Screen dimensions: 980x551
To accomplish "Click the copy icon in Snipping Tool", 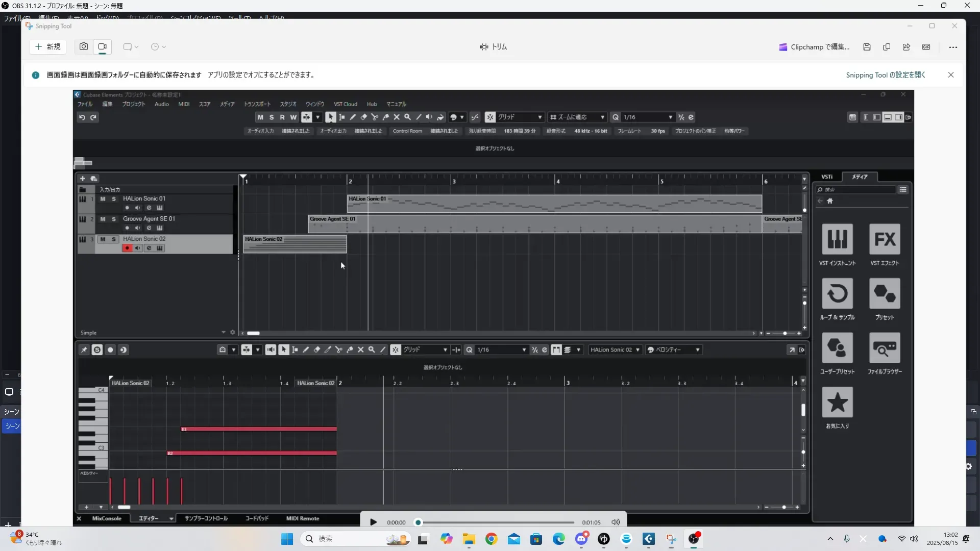I will pos(887,47).
